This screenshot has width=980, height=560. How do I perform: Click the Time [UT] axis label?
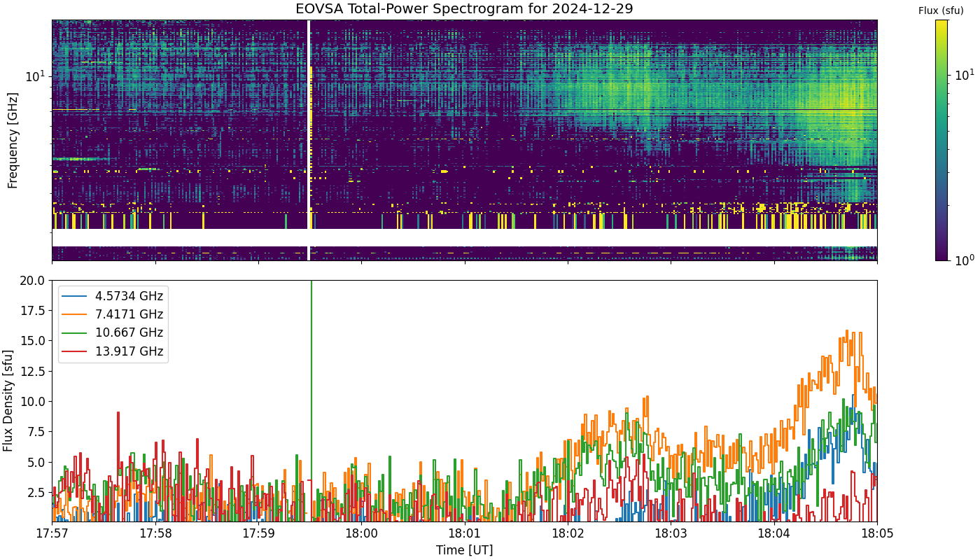[464, 550]
